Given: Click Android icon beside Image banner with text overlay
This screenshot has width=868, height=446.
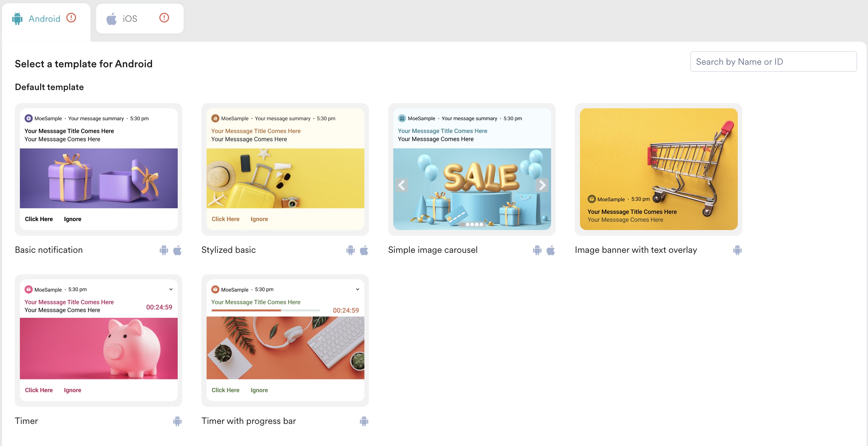Looking at the screenshot, I should (737, 250).
